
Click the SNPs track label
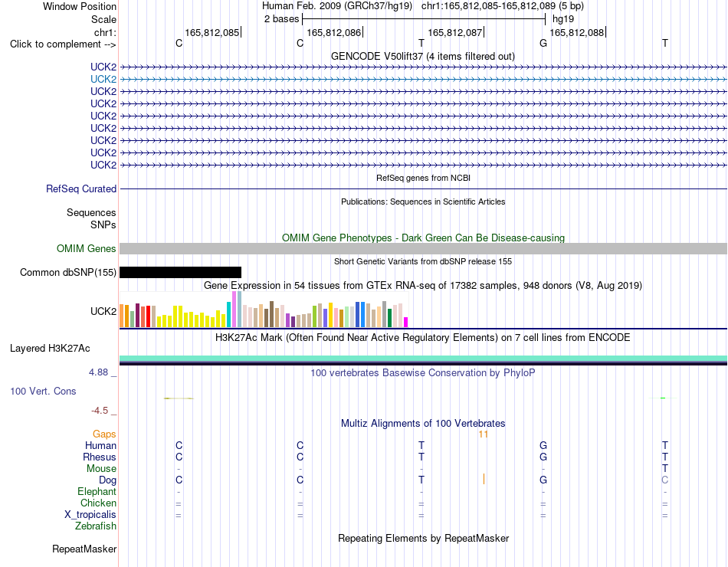tap(103, 225)
